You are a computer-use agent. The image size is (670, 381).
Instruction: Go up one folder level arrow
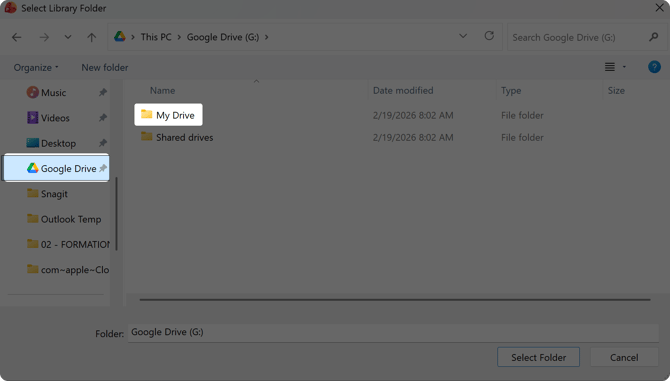point(91,38)
